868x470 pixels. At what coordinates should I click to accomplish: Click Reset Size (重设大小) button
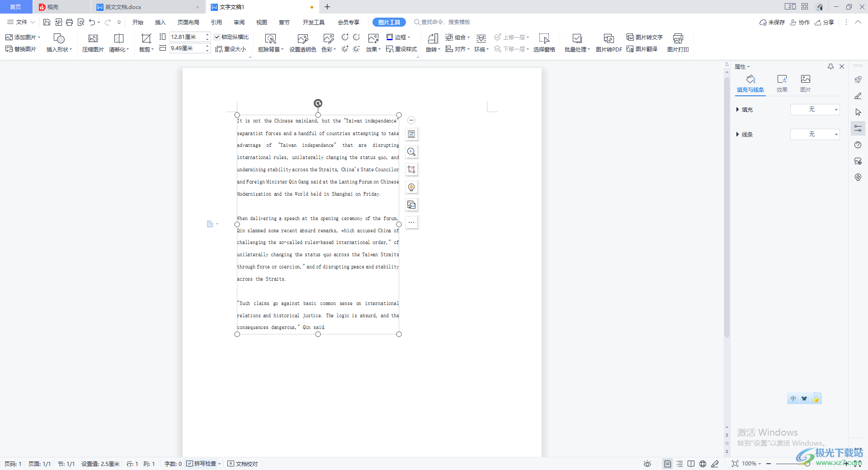pos(231,49)
